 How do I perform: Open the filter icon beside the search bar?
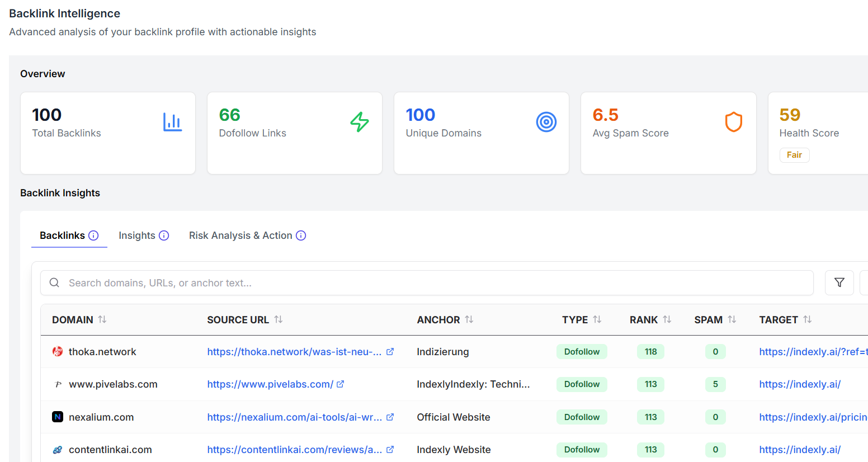point(839,282)
